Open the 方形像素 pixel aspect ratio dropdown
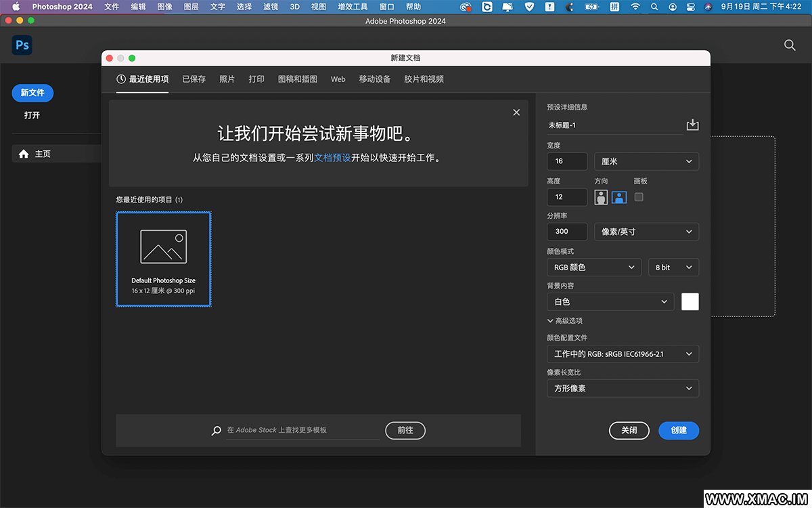Viewport: 812px width, 508px height. pyautogui.click(x=623, y=389)
